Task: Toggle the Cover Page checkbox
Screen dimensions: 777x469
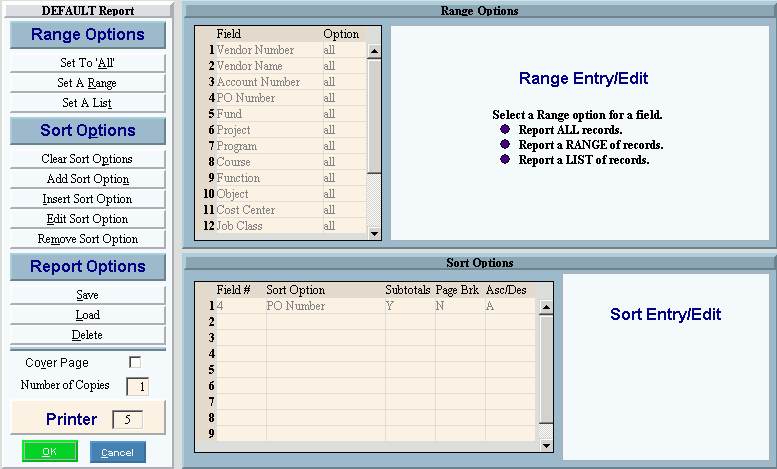Action: click(135, 362)
